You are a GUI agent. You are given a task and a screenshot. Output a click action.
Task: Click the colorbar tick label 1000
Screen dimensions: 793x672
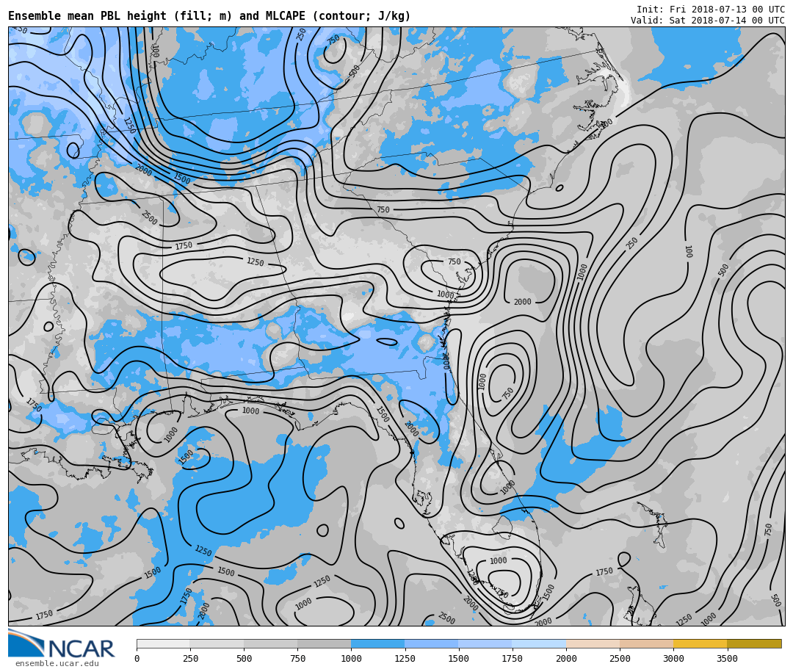point(351,659)
